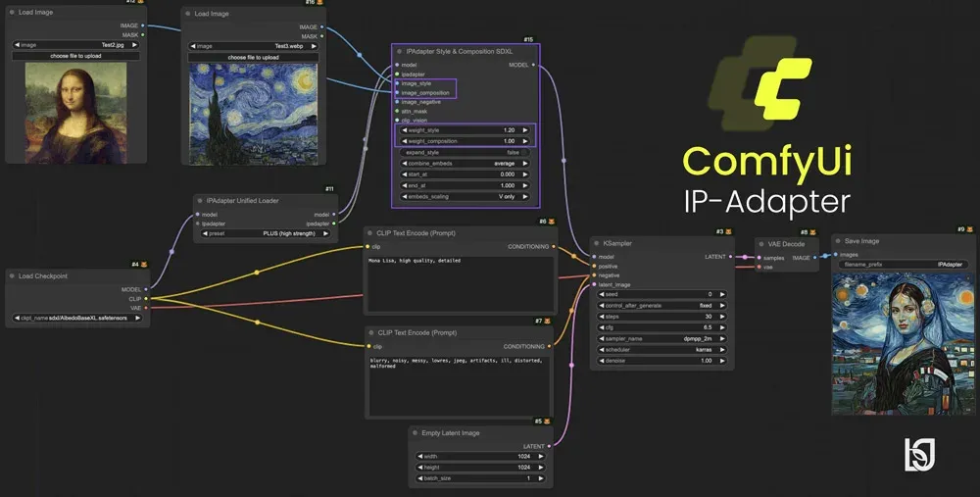
Task: Select the VAE output port on Load Checkpoint
Action: pyautogui.click(x=146, y=308)
